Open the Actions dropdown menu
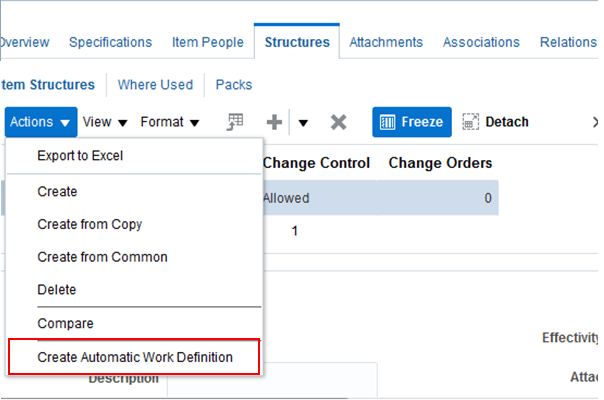 pos(41,122)
